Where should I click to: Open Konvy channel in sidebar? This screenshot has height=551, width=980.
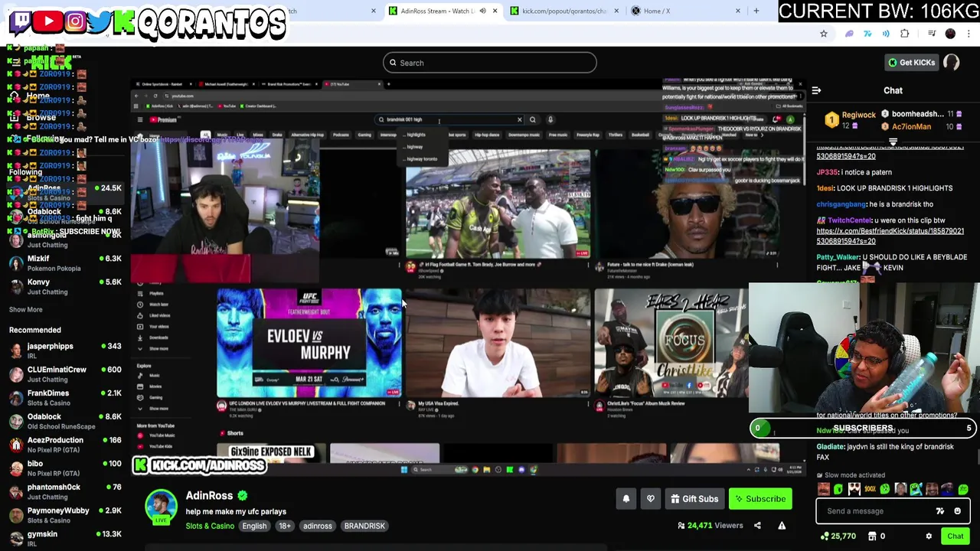point(65,287)
